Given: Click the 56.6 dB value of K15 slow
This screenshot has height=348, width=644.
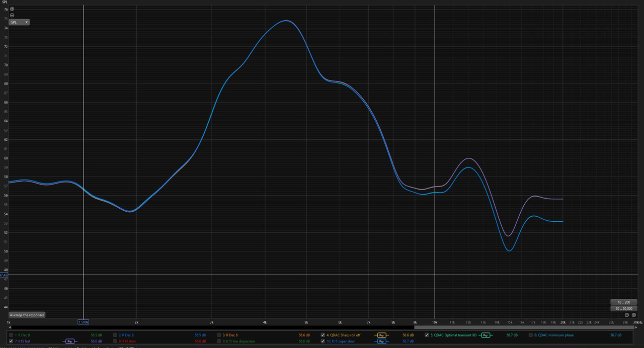Looking at the screenshot, I should (x=200, y=341).
